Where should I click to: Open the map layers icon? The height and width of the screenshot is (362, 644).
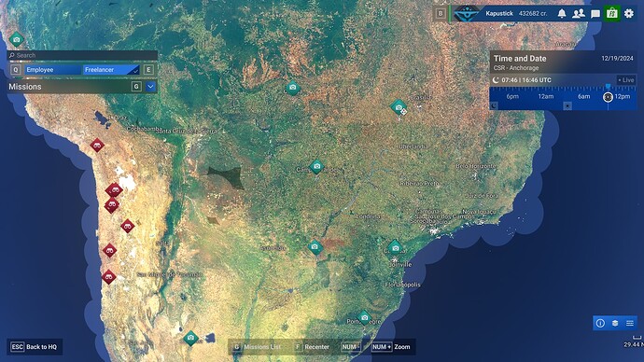pyautogui.click(x=615, y=323)
